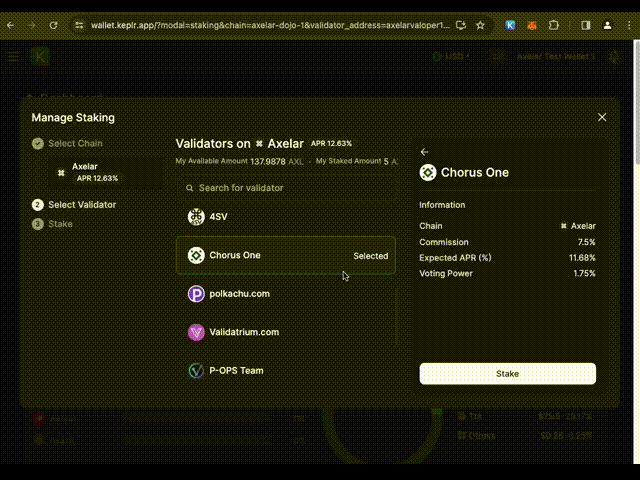This screenshot has width=640, height=480.
Task: Click the APR 12.63% badge in header
Action: tap(331, 144)
